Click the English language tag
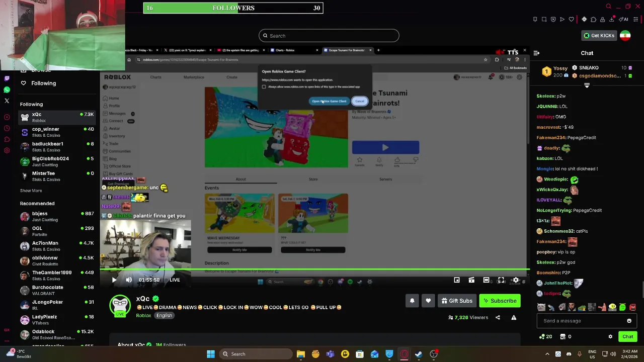Screen dimensions: 644x362 coord(164,315)
